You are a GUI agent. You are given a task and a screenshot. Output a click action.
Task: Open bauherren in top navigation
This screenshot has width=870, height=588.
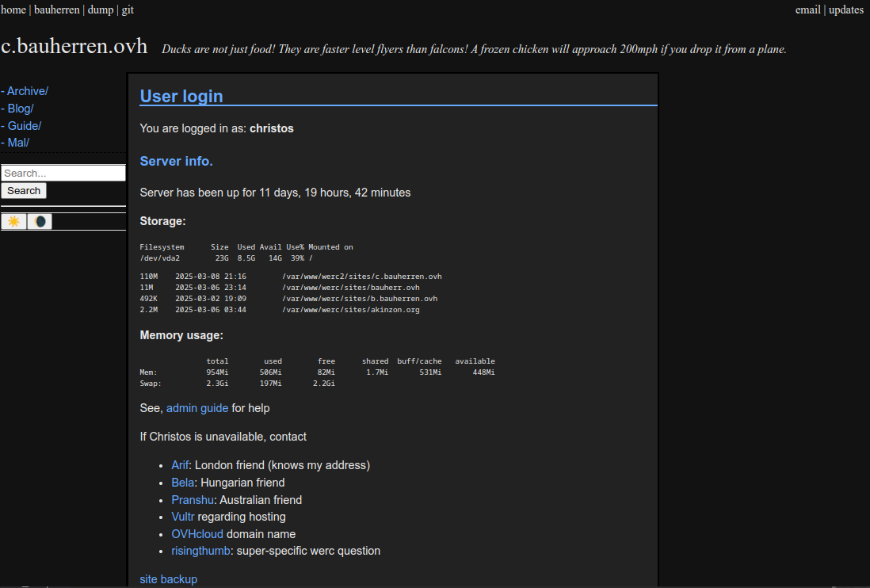[56, 10]
